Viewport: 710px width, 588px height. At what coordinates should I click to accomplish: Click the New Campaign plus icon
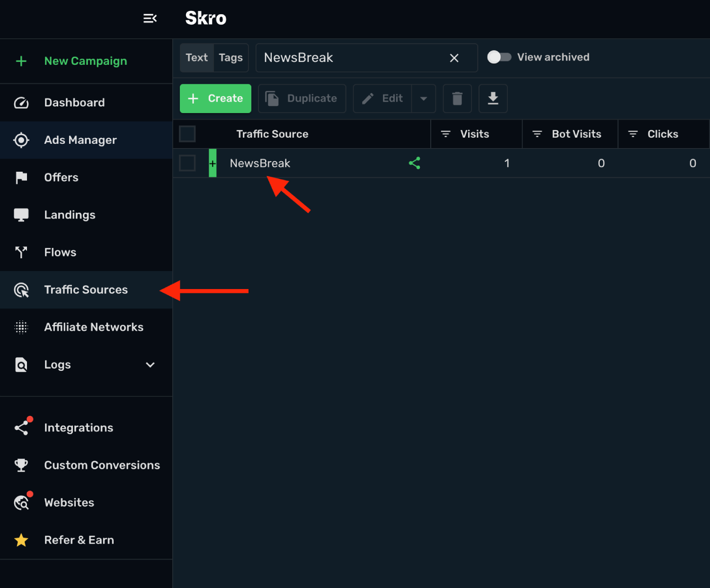(21, 61)
